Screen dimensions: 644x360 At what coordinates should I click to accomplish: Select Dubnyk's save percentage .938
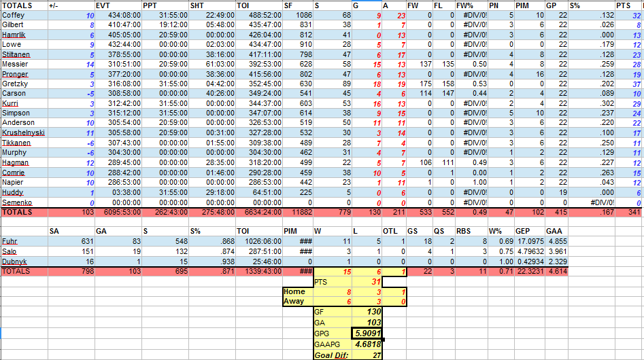pos(212,262)
